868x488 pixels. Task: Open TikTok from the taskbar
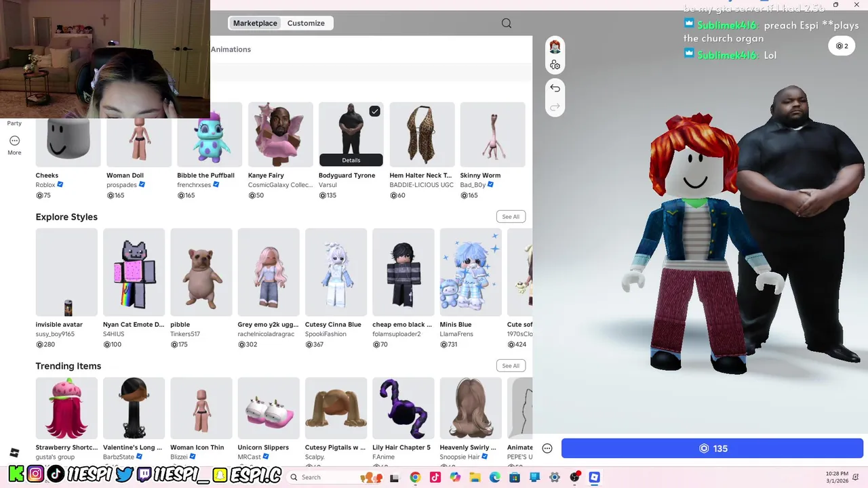click(435, 477)
